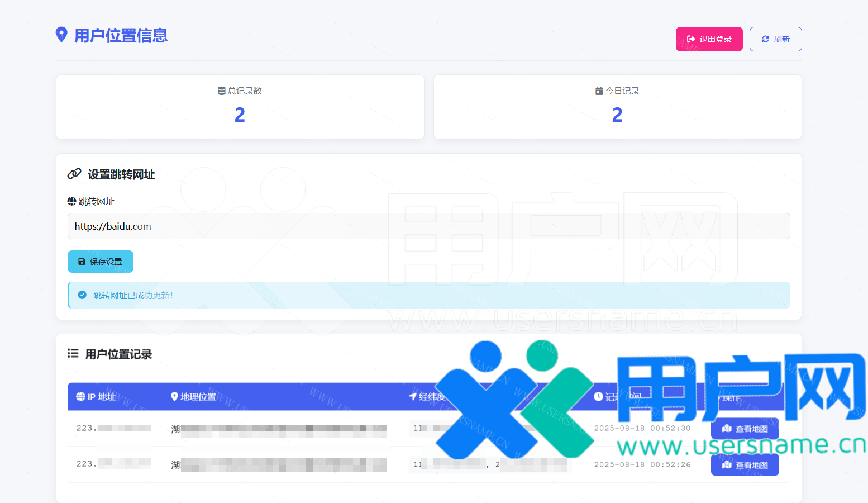
Task: Select the IP 地址 column header
Action: [x=96, y=397]
